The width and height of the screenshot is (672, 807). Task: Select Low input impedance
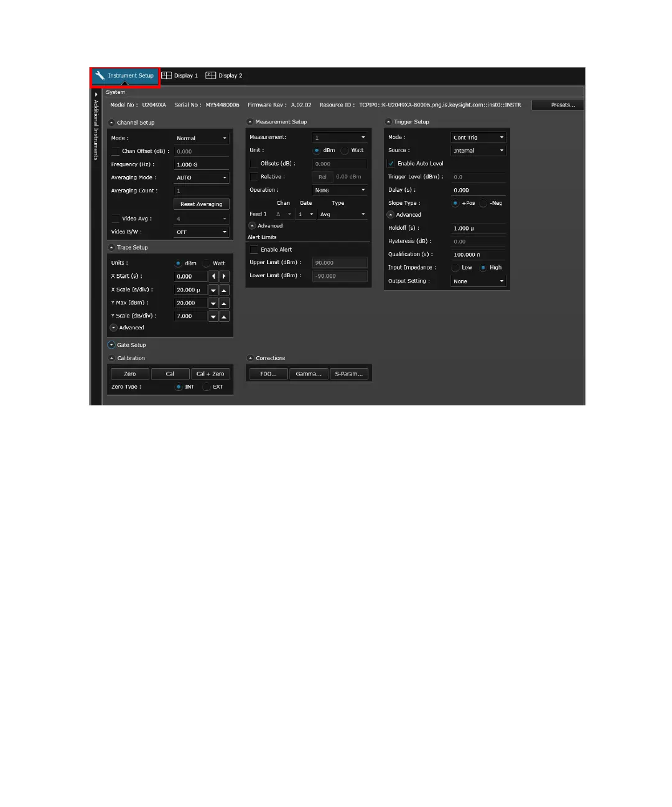(455, 268)
